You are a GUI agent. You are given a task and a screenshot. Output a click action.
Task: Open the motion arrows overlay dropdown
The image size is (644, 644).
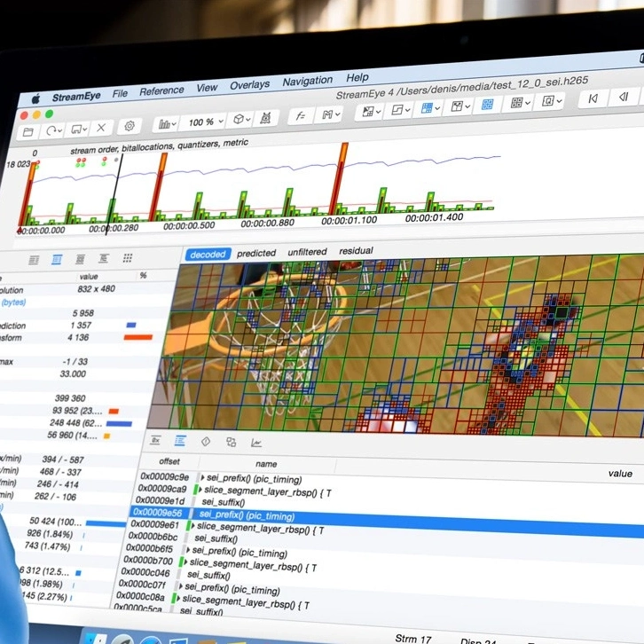(460, 106)
